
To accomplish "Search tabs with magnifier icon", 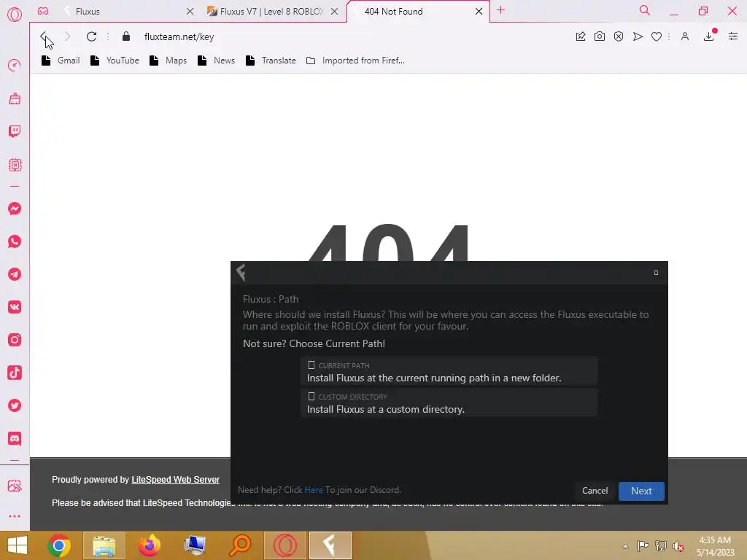I will click(x=645, y=10).
